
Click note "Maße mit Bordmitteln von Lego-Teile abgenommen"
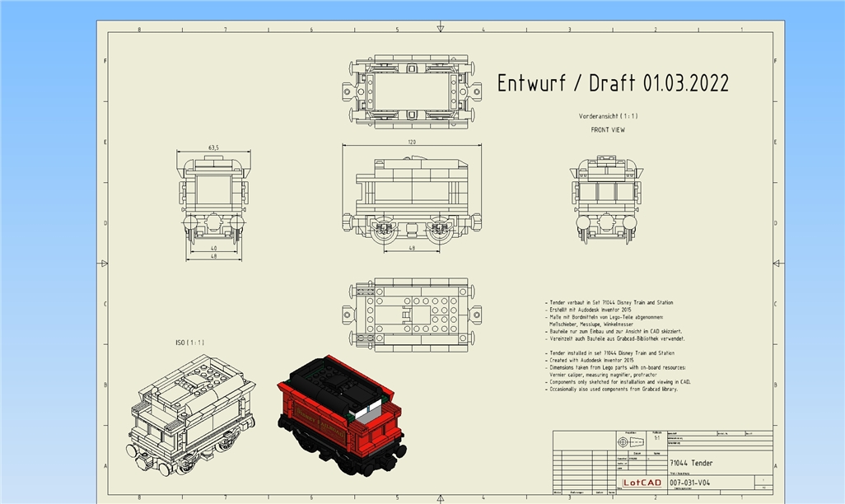[605, 318]
